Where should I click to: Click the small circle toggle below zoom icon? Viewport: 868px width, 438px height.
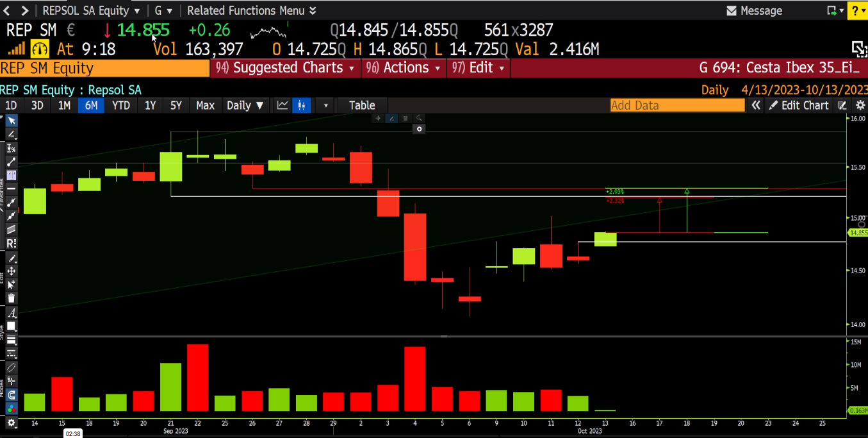tap(419, 129)
